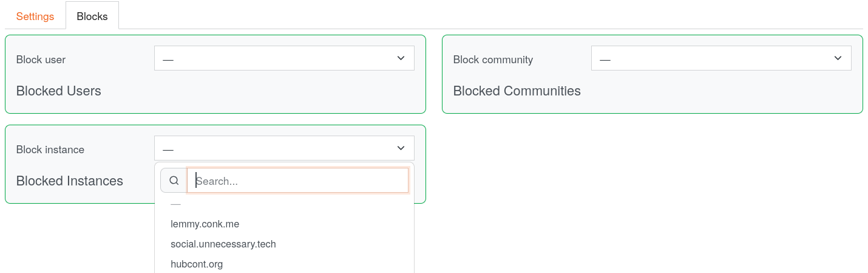
Task: Open the Block community select box
Action: click(x=721, y=58)
